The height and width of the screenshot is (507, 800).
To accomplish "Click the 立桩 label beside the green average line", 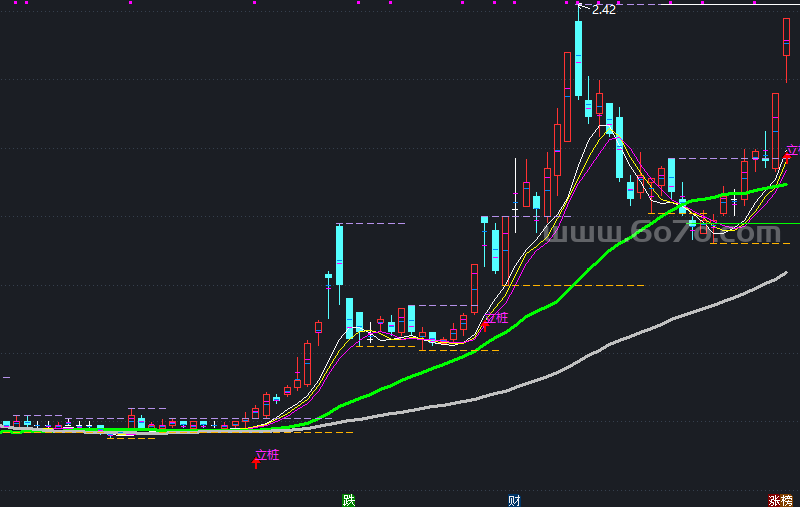I will pyautogui.click(x=496, y=318).
